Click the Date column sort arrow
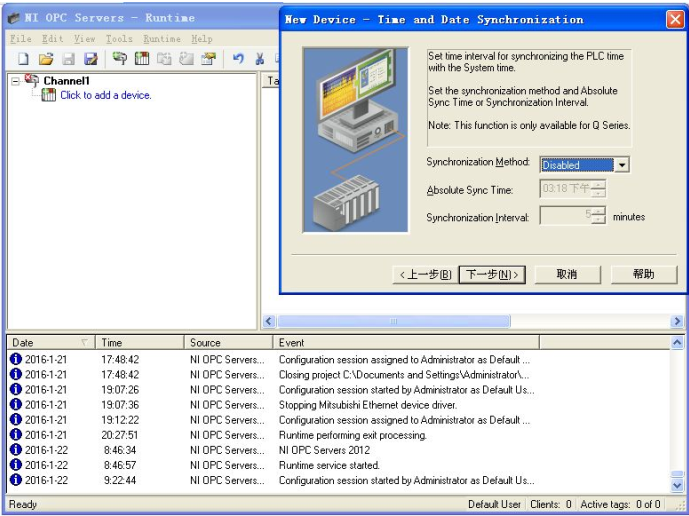This screenshot has width=689, height=516. point(84,342)
